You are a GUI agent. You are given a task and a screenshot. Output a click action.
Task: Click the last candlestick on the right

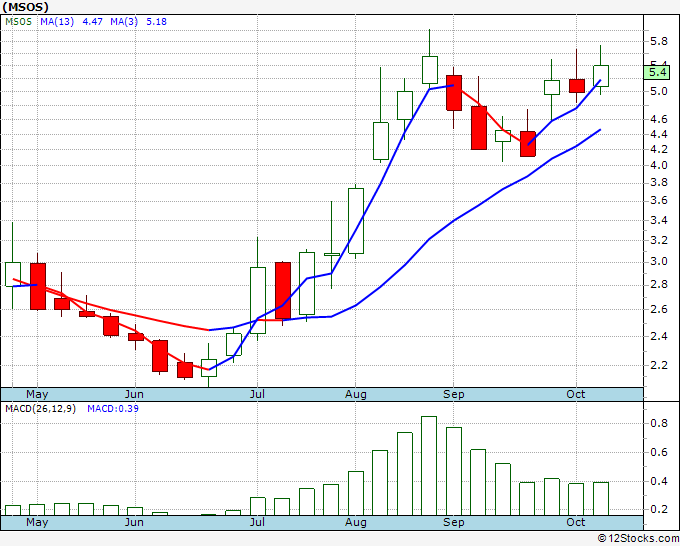[601, 74]
